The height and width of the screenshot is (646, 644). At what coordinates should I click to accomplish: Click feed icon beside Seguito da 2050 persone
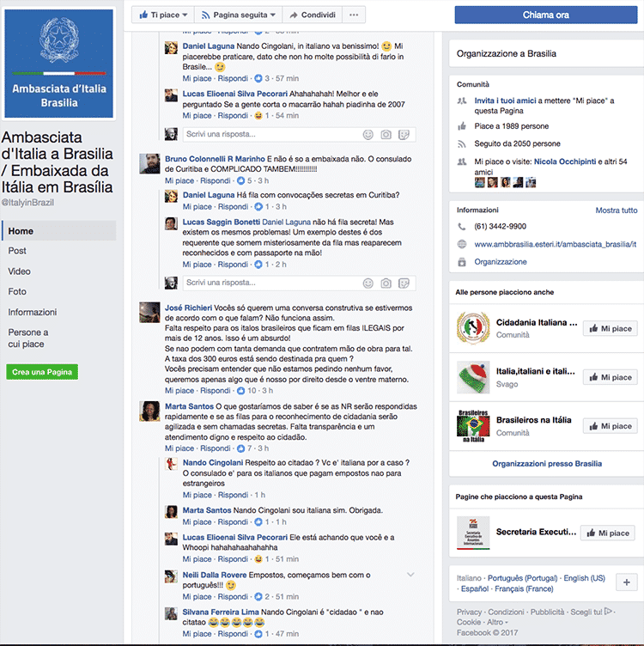click(462, 143)
